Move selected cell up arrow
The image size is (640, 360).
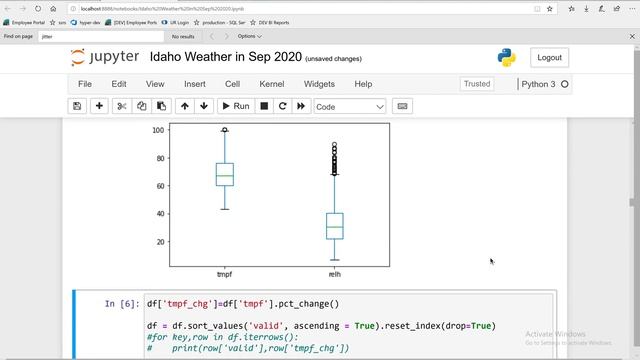184,106
